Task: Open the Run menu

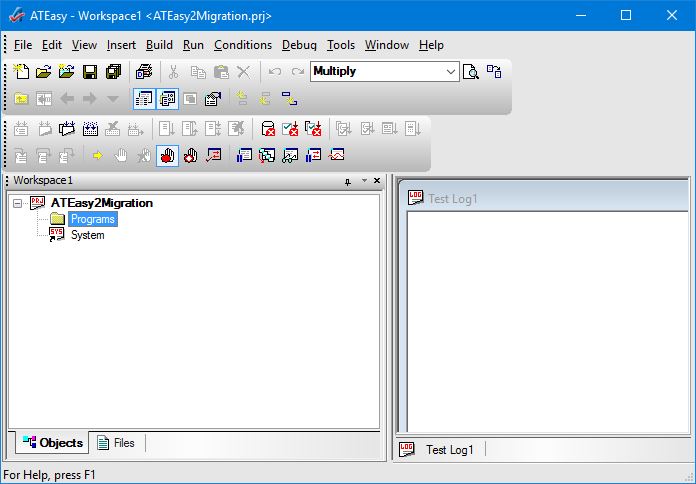Action: [193, 45]
